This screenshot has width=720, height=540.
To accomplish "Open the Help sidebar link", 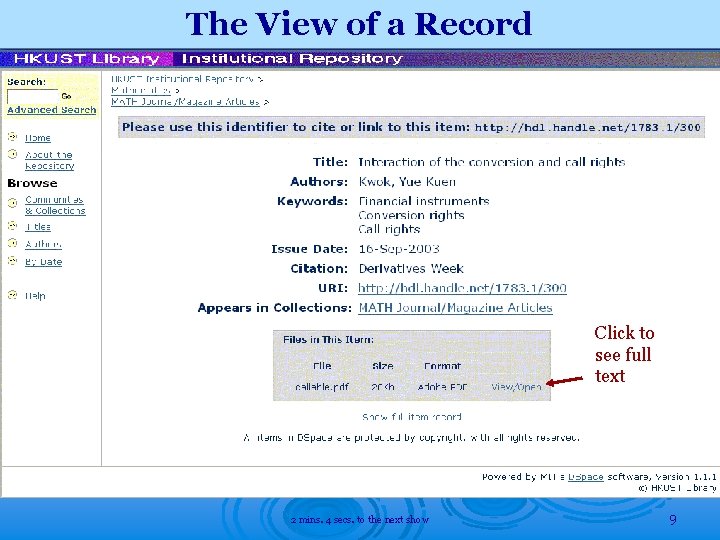I will pos(35,296).
